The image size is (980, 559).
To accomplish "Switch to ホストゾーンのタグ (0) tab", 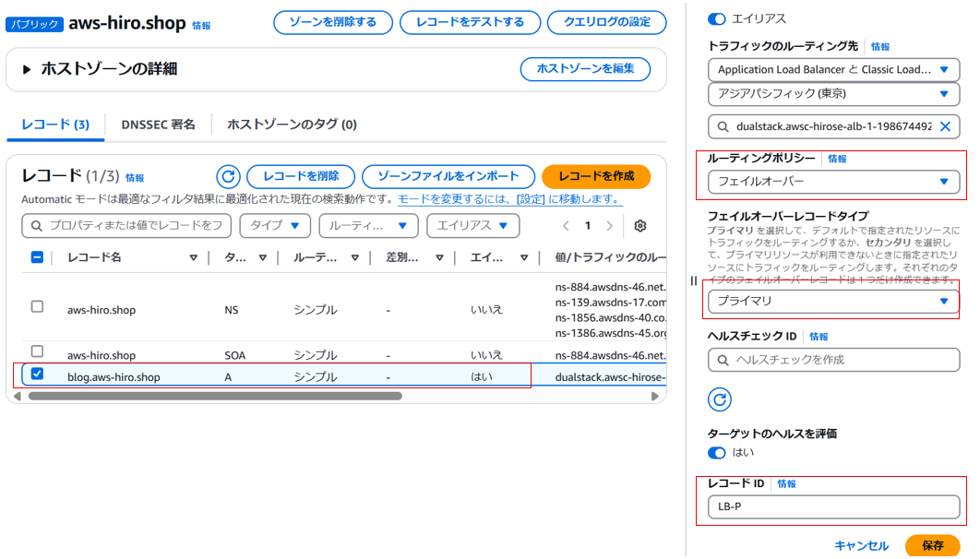I will pyautogui.click(x=292, y=125).
